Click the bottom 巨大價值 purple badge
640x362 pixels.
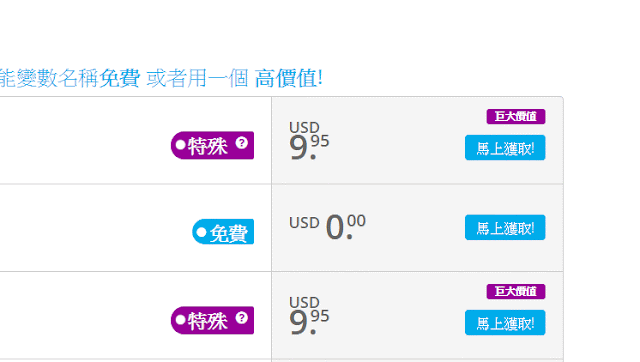pos(516,291)
